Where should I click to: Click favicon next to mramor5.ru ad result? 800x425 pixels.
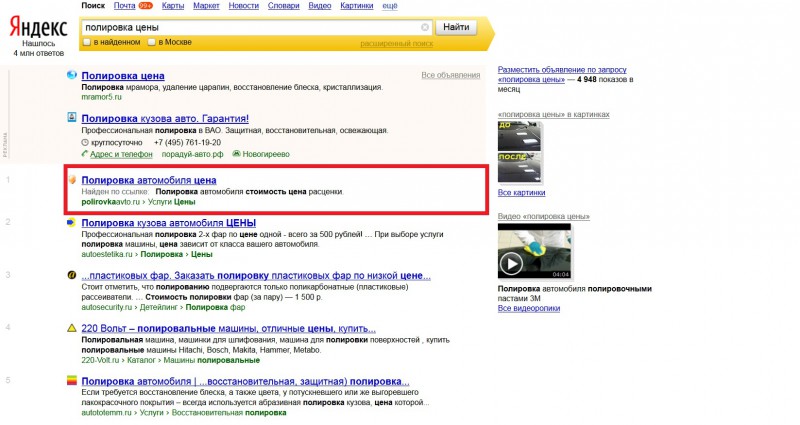tap(72, 75)
